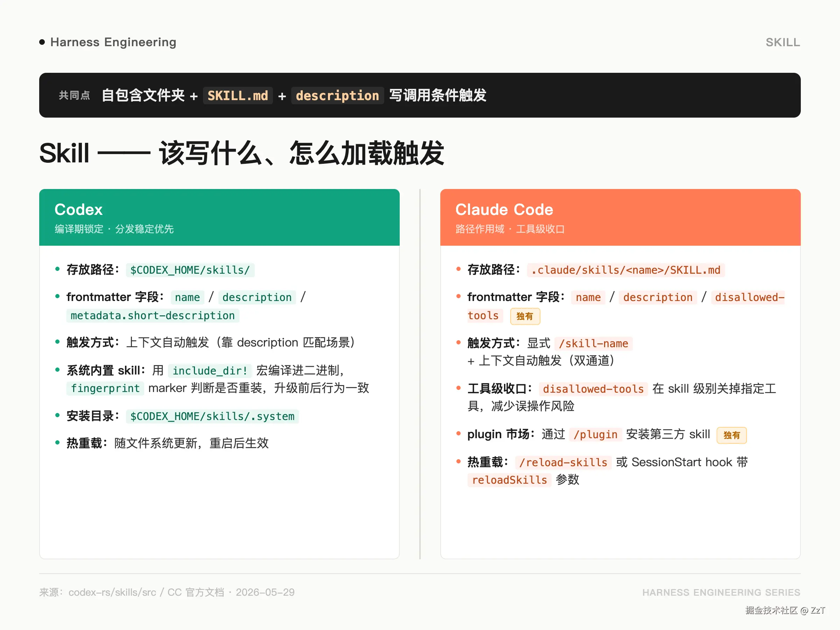Viewport: 840px width, 630px height.
Task: Click the green 'description' chip in Codex card
Action: pyautogui.click(x=257, y=297)
